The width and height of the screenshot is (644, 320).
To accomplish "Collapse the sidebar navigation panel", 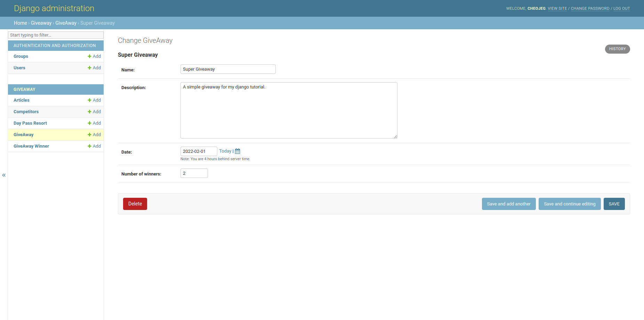I will click(x=4, y=175).
